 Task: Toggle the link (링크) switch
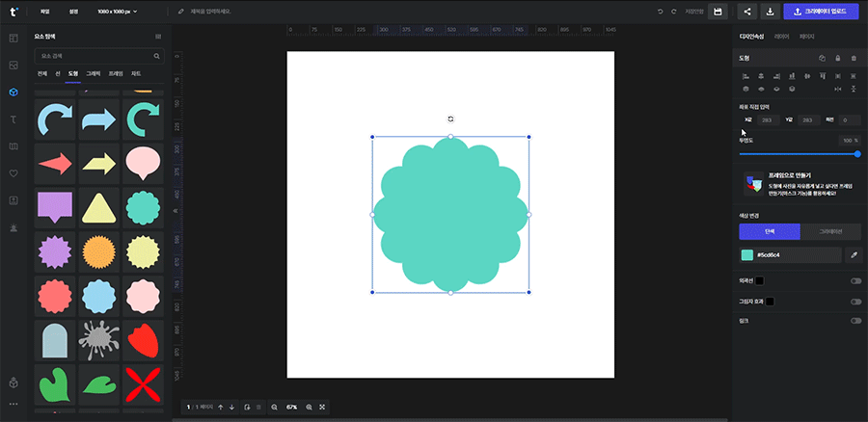point(854,321)
